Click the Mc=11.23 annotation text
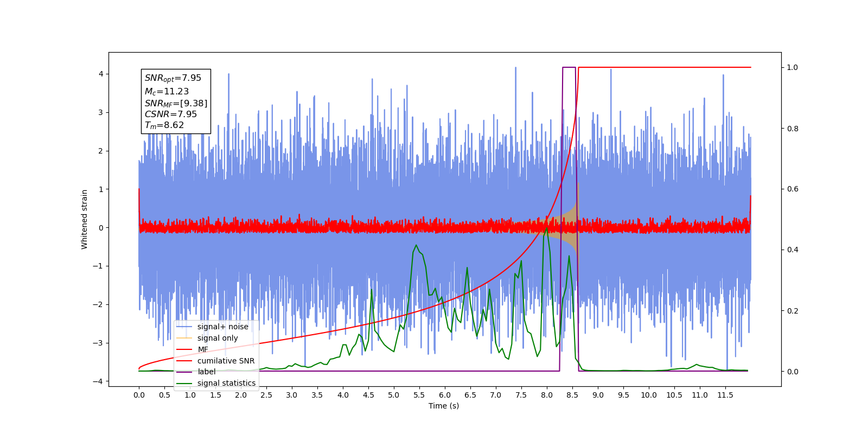The image size is (868, 434). [x=167, y=92]
